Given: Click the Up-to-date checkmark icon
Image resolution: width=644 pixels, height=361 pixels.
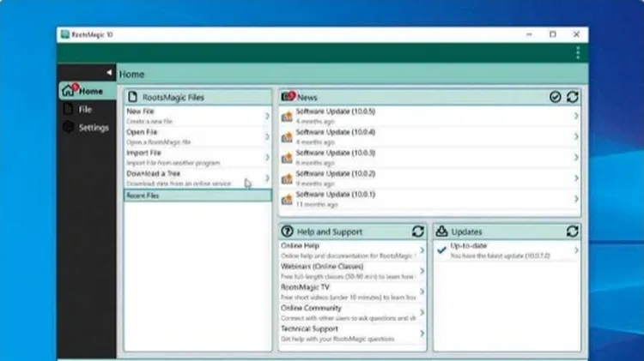Looking at the screenshot, I should (x=441, y=250).
